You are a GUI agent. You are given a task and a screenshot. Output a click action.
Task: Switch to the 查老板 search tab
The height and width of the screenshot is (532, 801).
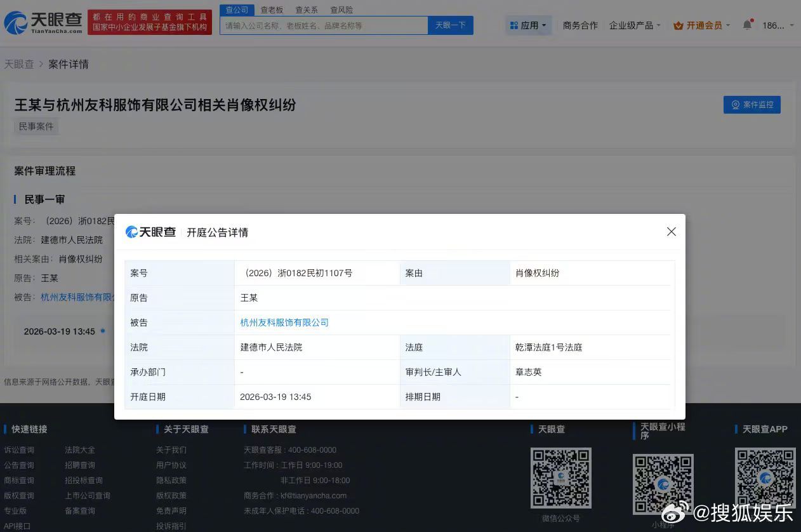pyautogui.click(x=272, y=10)
